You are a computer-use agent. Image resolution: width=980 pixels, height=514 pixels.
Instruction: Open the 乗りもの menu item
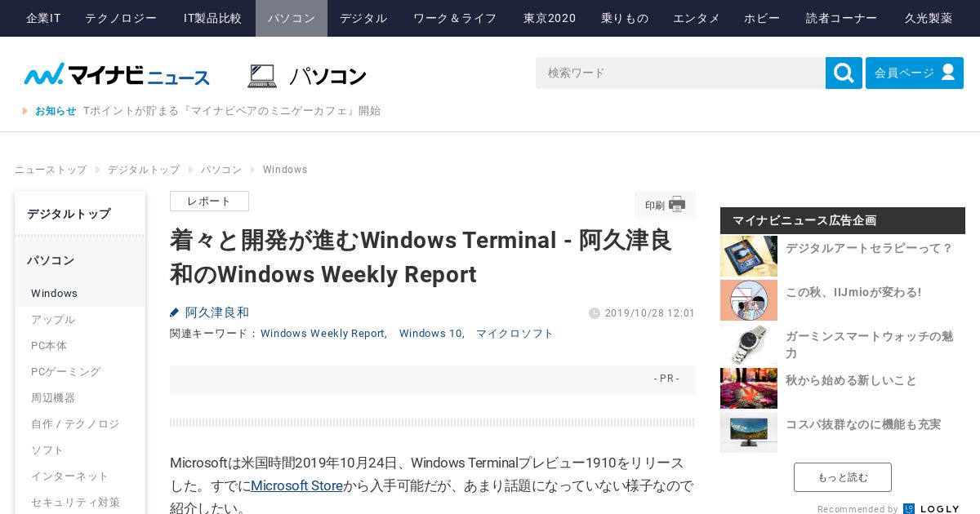(625, 18)
